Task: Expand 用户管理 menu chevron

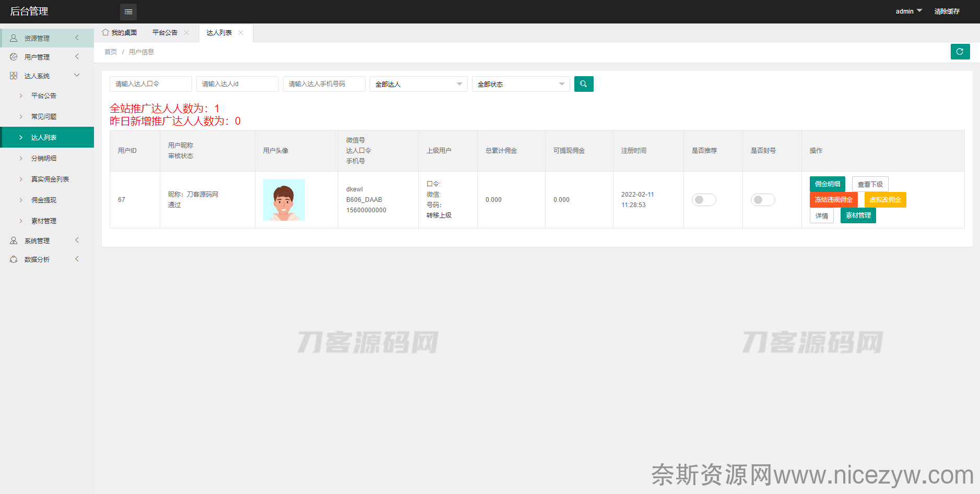Action: pyautogui.click(x=77, y=57)
